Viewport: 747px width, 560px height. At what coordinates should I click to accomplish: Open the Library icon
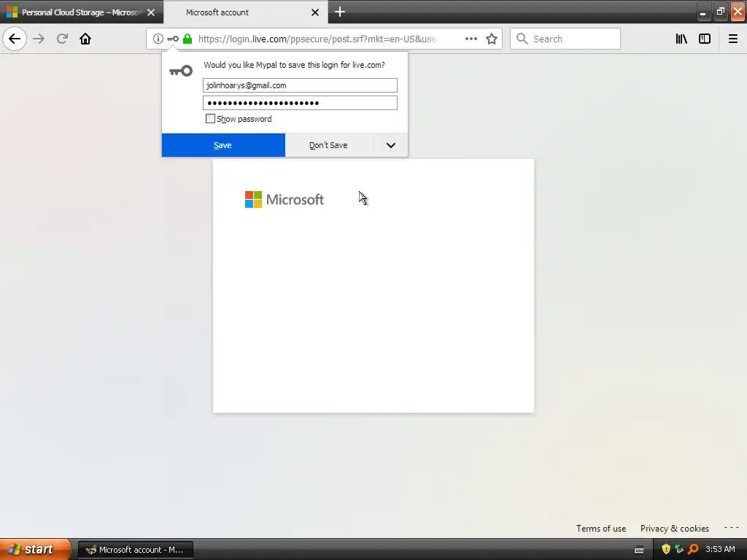pos(681,39)
